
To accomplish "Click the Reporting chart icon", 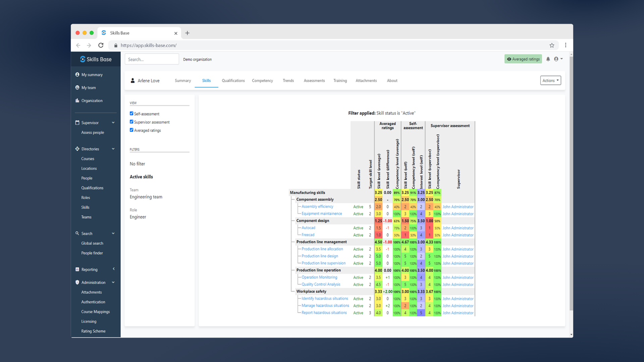I will click(x=77, y=269).
